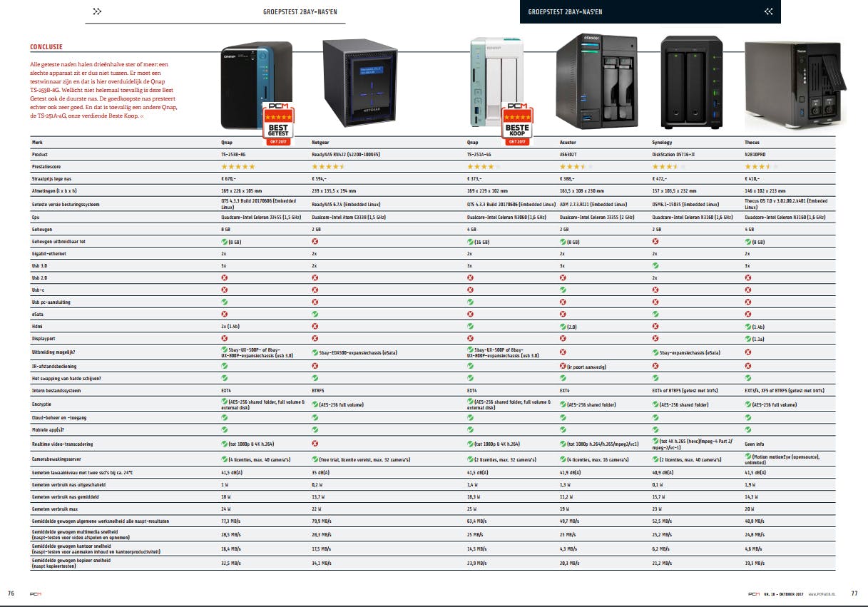Click the BTRFS file system cell for Netgear
The height and width of the screenshot is (607, 868).
pyautogui.click(x=319, y=391)
